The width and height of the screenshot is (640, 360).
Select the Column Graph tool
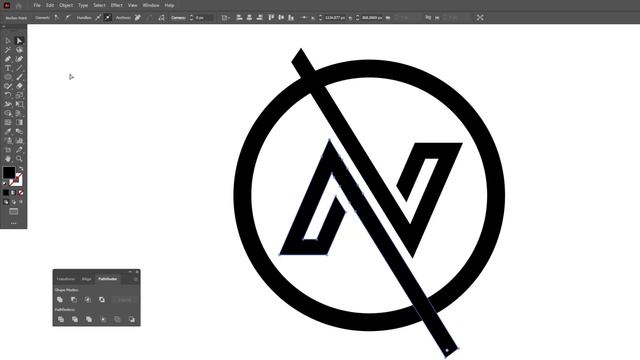tap(19, 140)
